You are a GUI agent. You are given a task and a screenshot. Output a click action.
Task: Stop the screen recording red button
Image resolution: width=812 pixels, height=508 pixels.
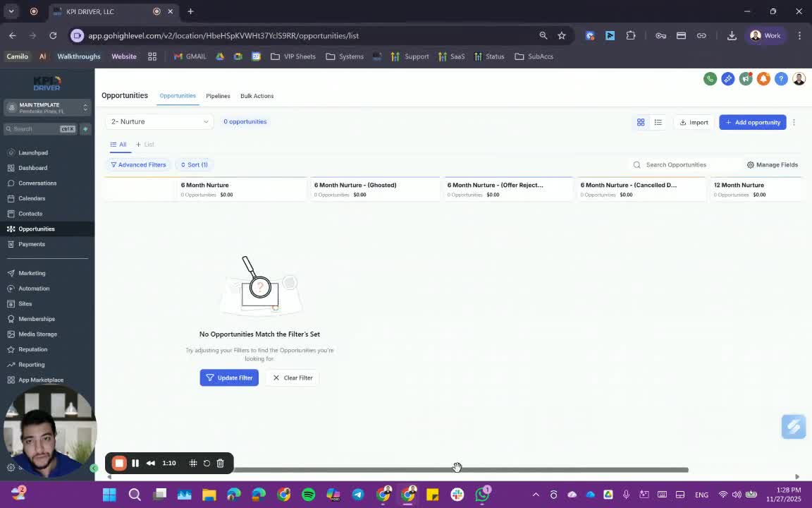coord(119,464)
